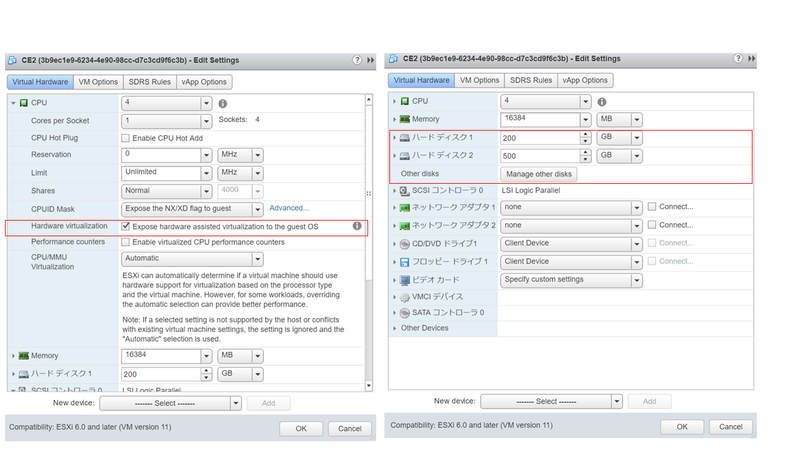Increase ハード ディスク 1 size in right dialog
This screenshot has width=800, height=450.
tap(586, 135)
